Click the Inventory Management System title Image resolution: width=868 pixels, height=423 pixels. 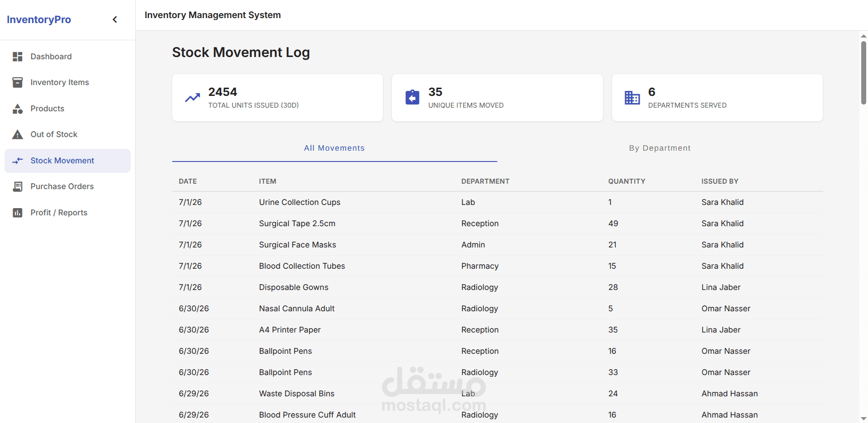pyautogui.click(x=212, y=15)
